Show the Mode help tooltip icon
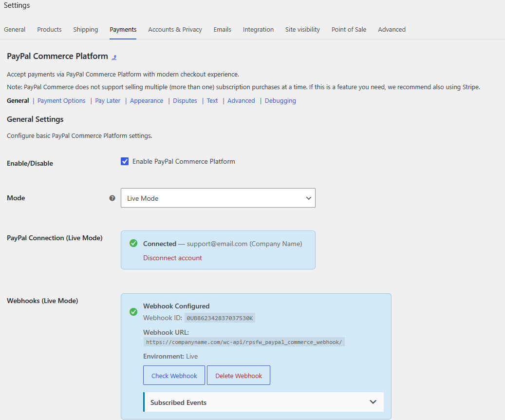This screenshot has width=505, height=420. (x=112, y=198)
